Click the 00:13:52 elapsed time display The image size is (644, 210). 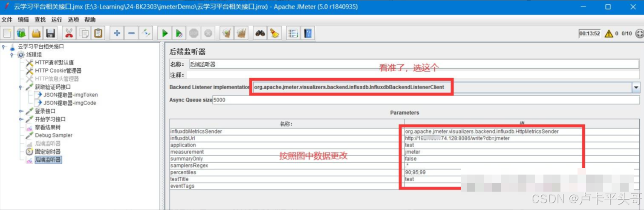pos(589,33)
